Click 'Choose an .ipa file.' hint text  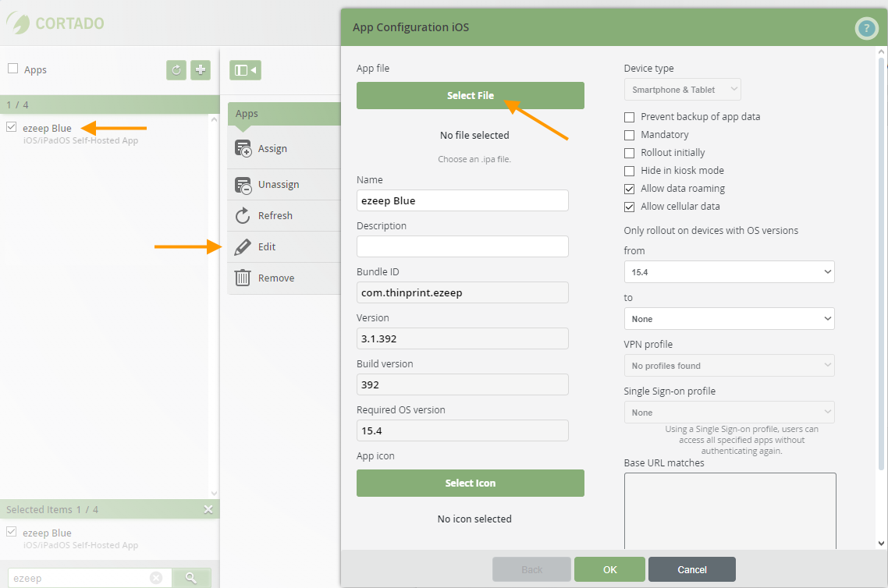click(474, 160)
